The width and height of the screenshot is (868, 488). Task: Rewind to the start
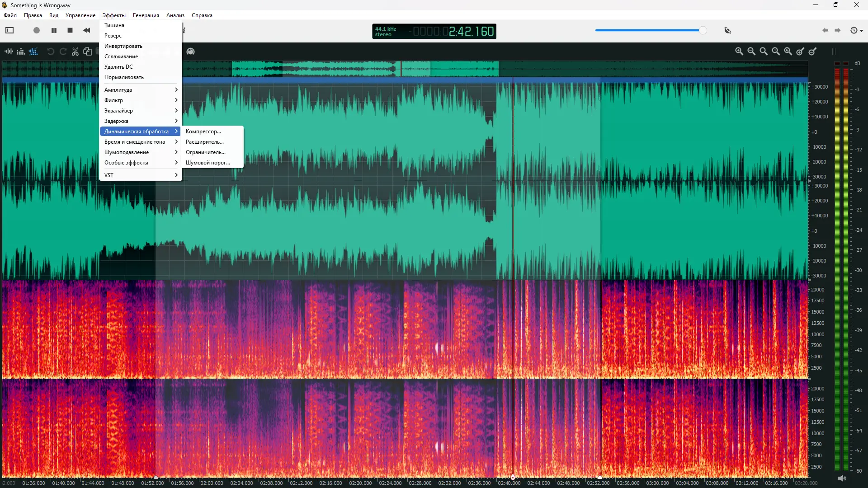pos(86,30)
